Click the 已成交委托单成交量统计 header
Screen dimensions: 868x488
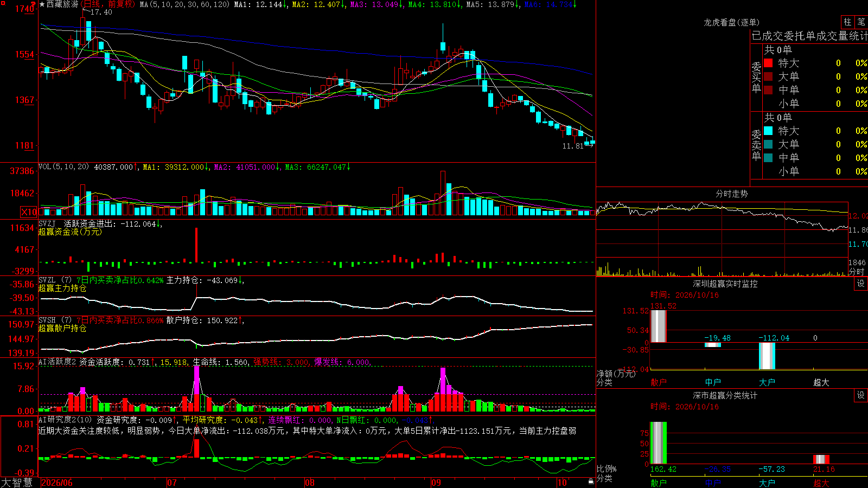pyautogui.click(x=809, y=36)
